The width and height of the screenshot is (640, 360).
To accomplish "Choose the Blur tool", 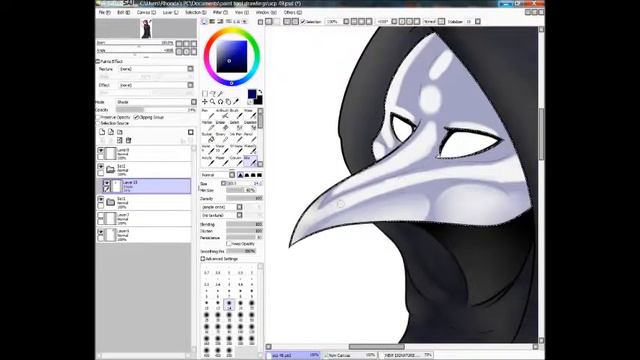I will point(250,161).
